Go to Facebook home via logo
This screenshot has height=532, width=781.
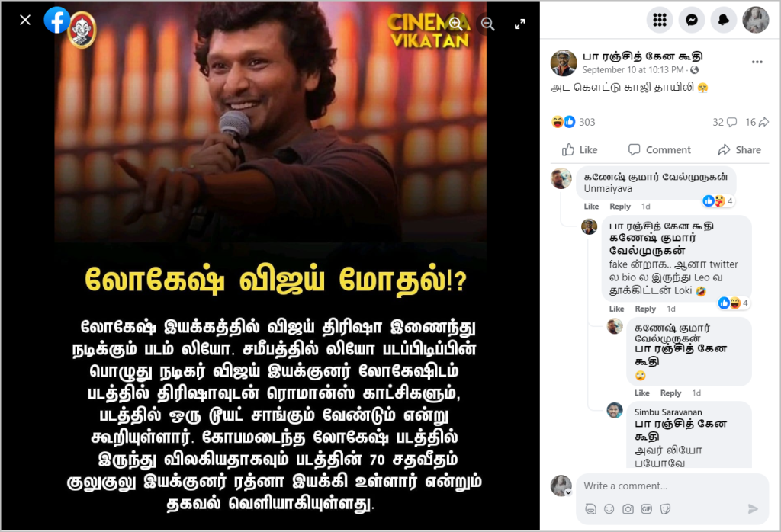pos(56,21)
